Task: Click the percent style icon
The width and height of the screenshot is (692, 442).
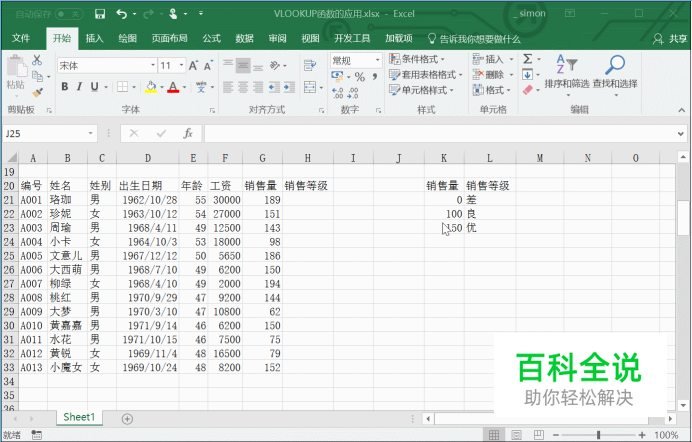Action: [x=360, y=77]
